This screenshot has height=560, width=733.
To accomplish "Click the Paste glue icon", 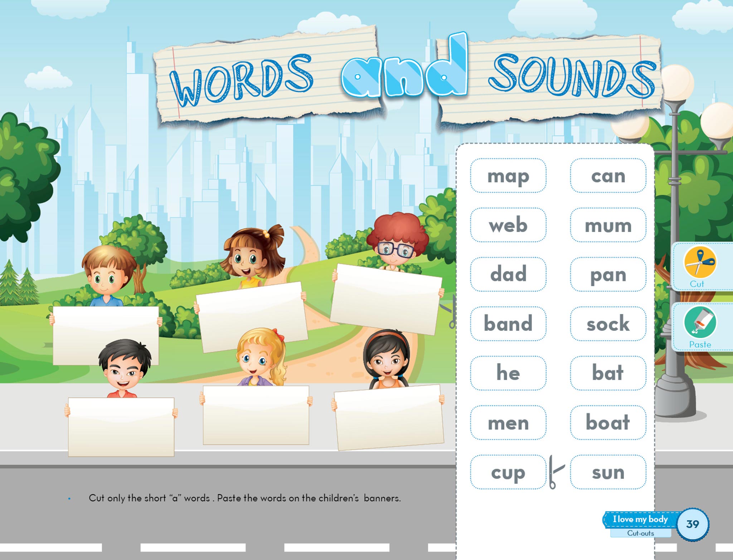I will pyautogui.click(x=700, y=323).
